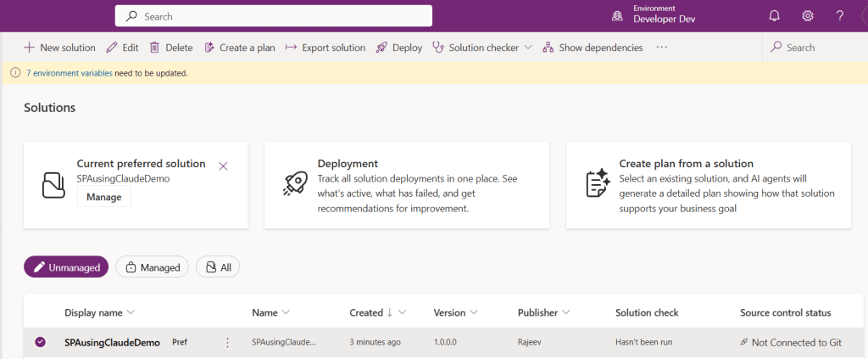Select the All solutions filter pill
This screenshot has width=868, height=359.
[x=218, y=267]
